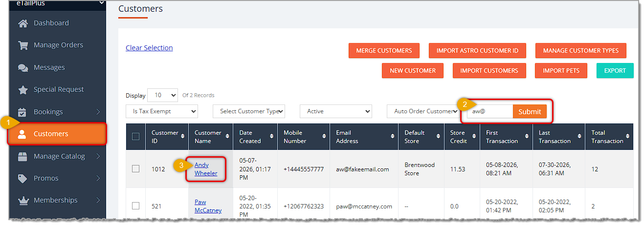Click mobile number +14445557777
This screenshot has height=227, width=644.
point(303,169)
